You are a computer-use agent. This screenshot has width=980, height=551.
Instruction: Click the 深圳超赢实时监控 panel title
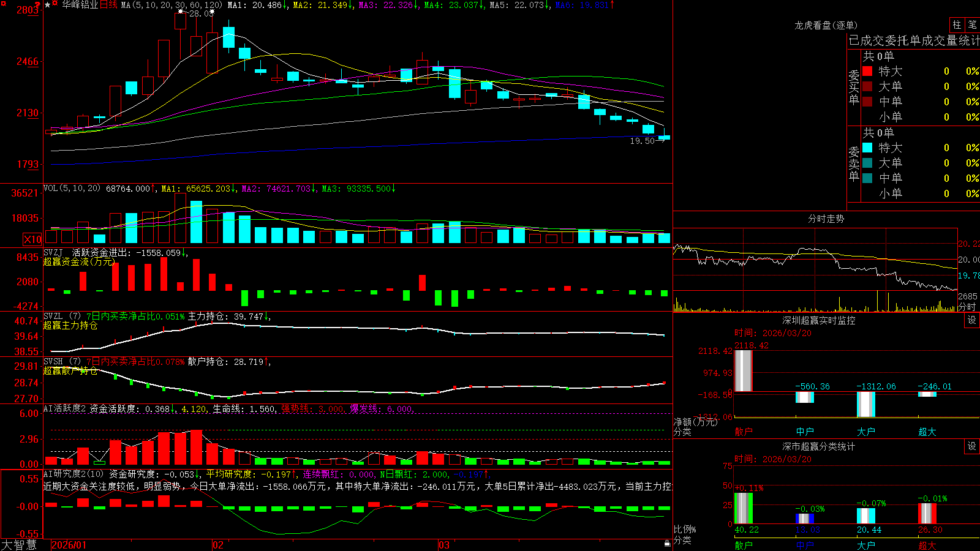tap(818, 320)
